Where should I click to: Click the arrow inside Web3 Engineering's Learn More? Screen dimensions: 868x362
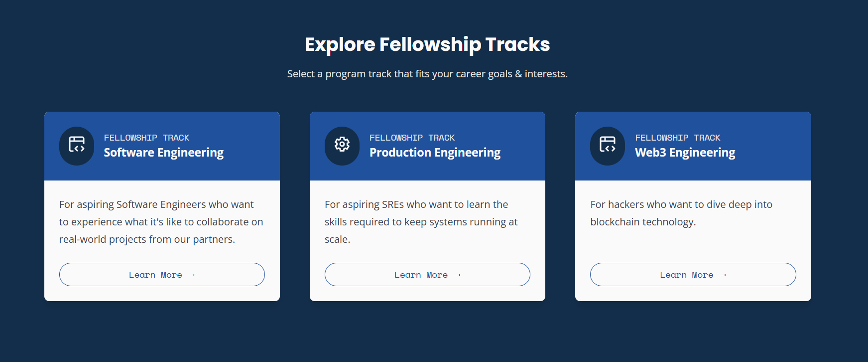723,274
